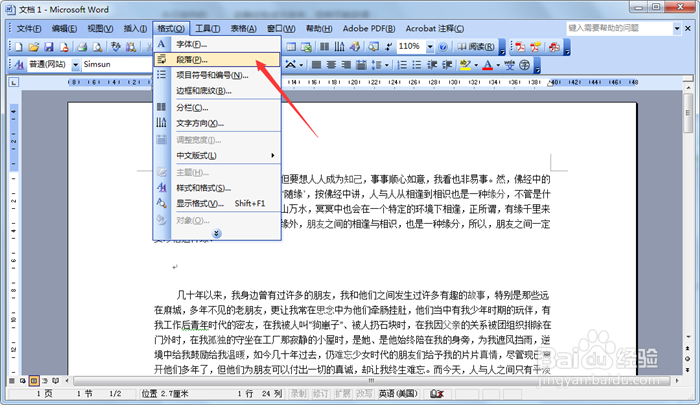Screen dimensions: 700x405
Task: Switch to Normal view button at bottom left
Action: pyautogui.click(x=12, y=381)
